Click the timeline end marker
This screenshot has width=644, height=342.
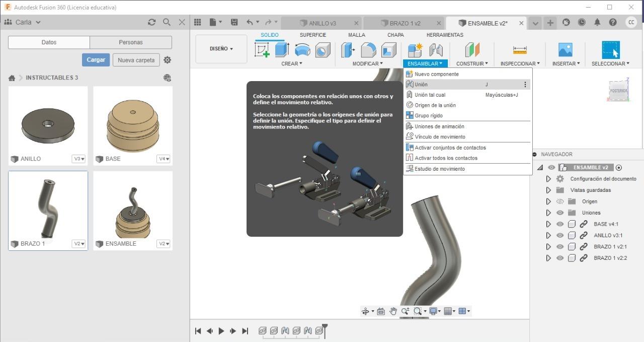(325, 330)
